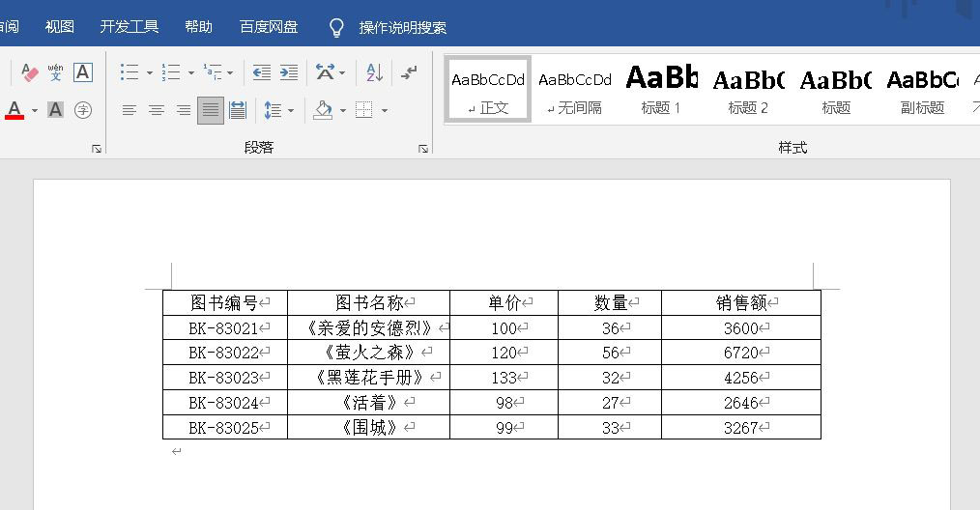Image resolution: width=980 pixels, height=510 pixels.
Task: Toggle show/hide paragraph marks
Action: click(x=409, y=72)
